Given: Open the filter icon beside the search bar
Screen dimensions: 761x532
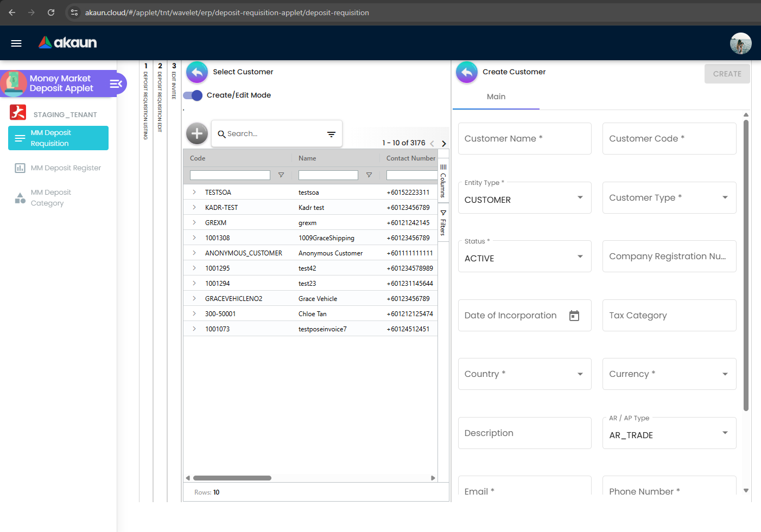Looking at the screenshot, I should (x=331, y=133).
